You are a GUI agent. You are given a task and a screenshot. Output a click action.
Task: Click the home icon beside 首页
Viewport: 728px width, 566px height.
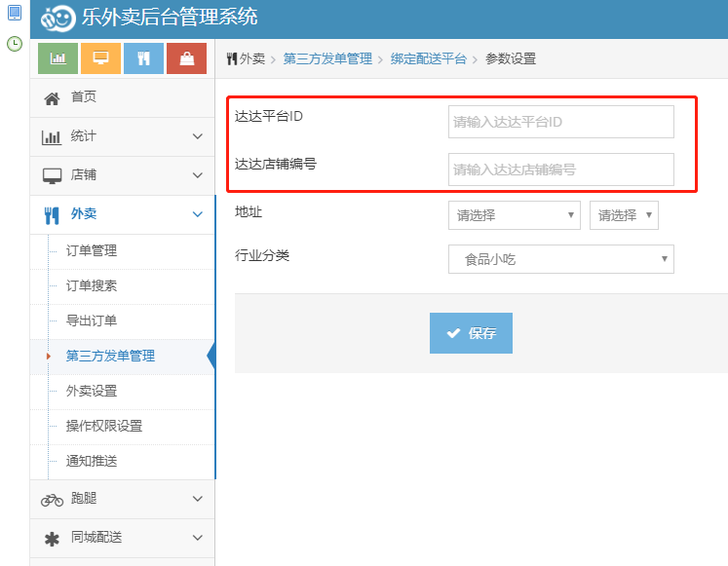click(52, 98)
